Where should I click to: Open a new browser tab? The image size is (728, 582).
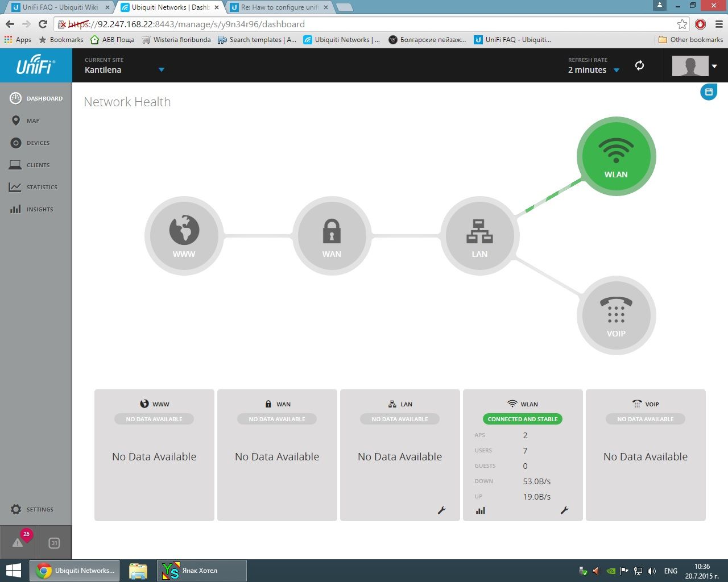[x=345, y=7]
